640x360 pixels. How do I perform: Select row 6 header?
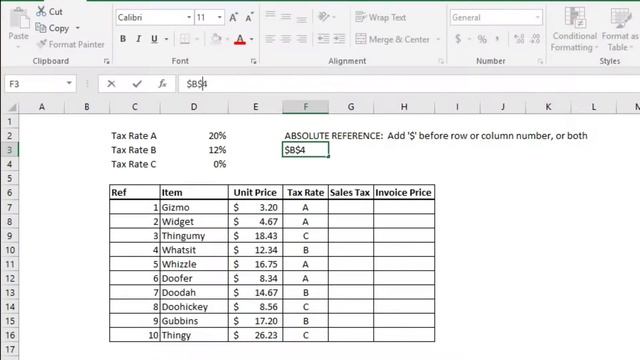coord(10,193)
